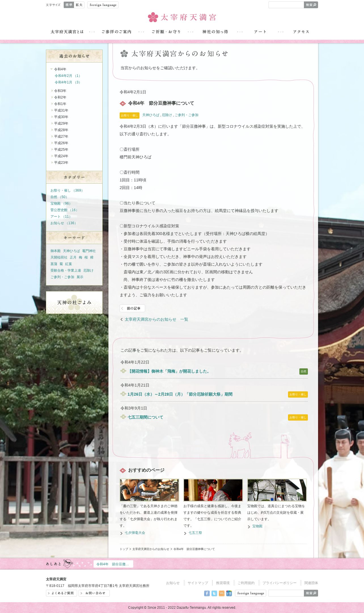The height and width of the screenshot is (613, 364).
Task: Click the footer 検索 search button
Action: pos(311,593)
